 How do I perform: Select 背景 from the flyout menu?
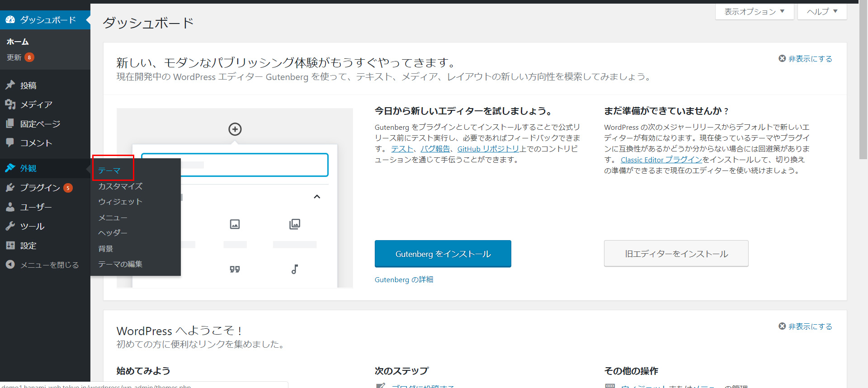[106, 249]
